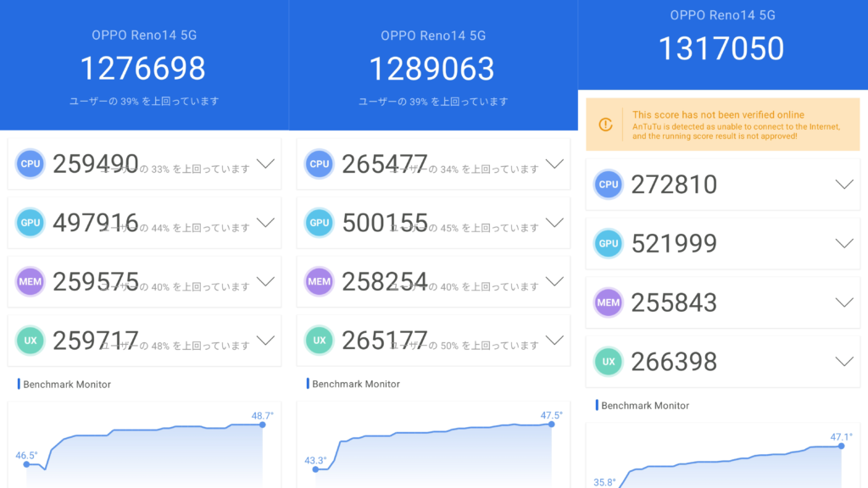Image resolution: width=868 pixels, height=488 pixels.
Task: Click the 48.7° peak temperature label
Action: coord(263,415)
